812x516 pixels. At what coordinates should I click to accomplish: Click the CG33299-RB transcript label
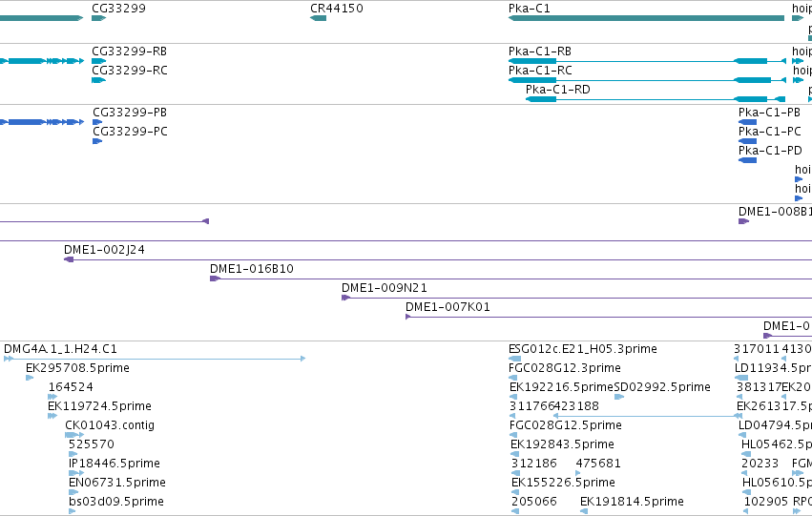tap(129, 52)
